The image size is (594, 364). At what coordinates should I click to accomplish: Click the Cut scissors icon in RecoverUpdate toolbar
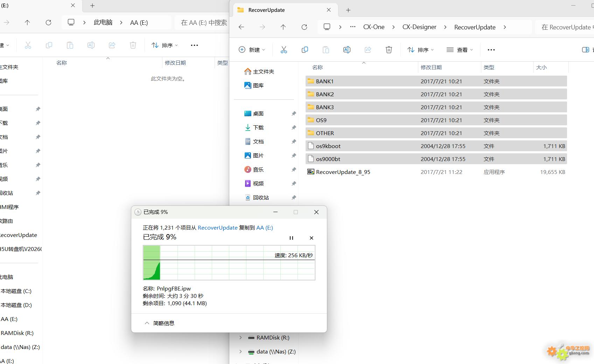point(284,50)
